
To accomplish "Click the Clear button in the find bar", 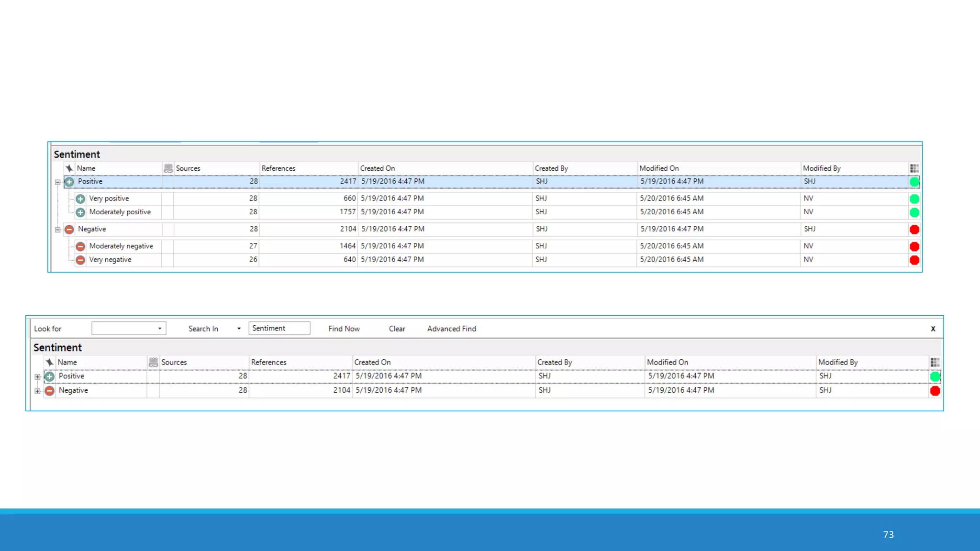I will [x=397, y=329].
